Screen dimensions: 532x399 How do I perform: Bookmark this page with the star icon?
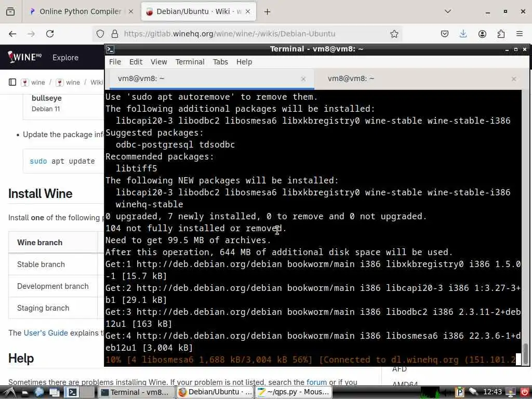click(394, 34)
